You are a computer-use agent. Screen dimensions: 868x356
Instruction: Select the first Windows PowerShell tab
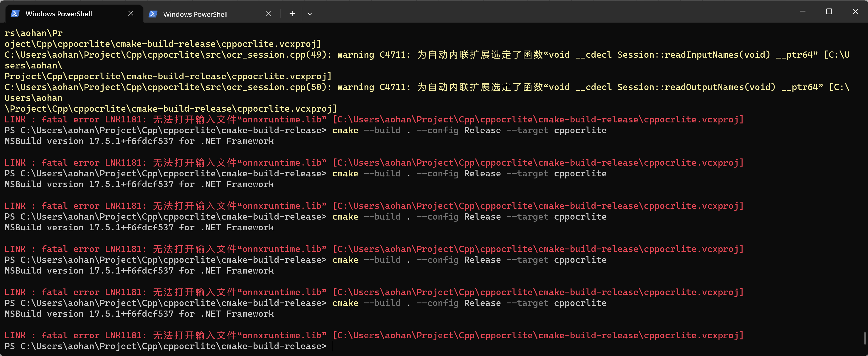point(59,14)
